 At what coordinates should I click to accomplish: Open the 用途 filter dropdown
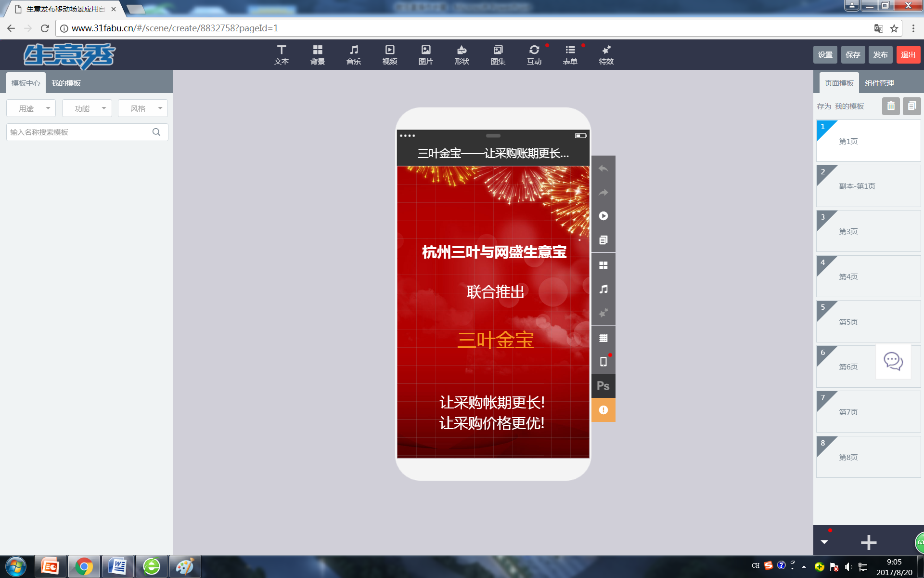(31, 108)
